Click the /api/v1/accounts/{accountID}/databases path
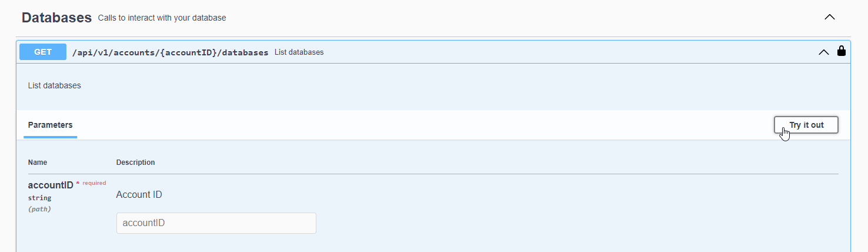The height and width of the screenshot is (252, 868). [170, 52]
